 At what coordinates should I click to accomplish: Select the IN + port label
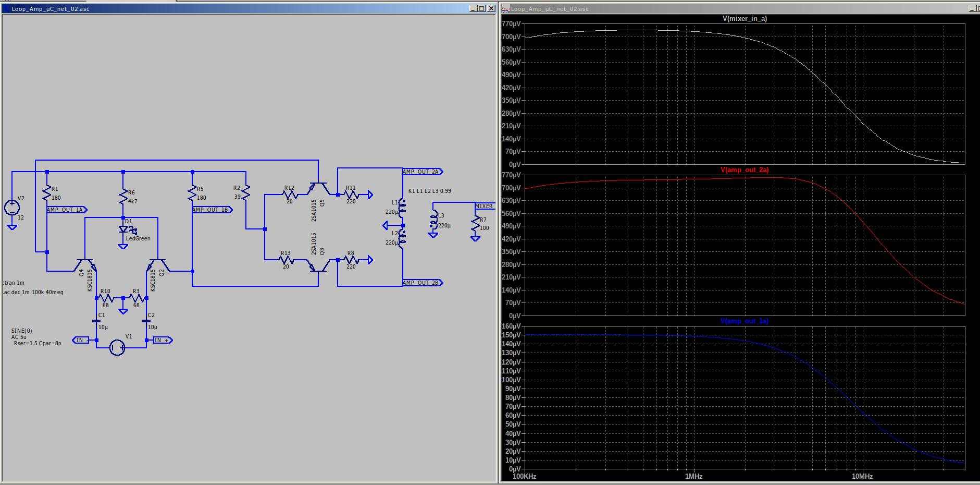point(163,340)
